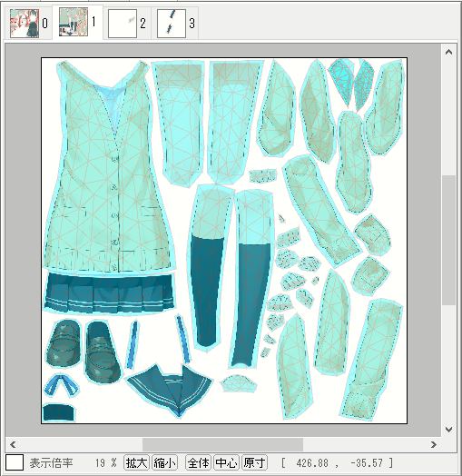This screenshot has width=462, height=476.
Task: Click the vertical scrollbar up arrow
Action: pyautogui.click(x=448, y=52)
